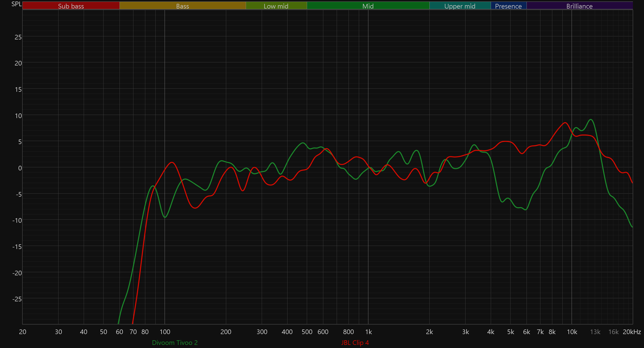This screenshot has width=644, height=348.
Task: Click the 25 dB level axis label
Action: (x=18, y=37)
